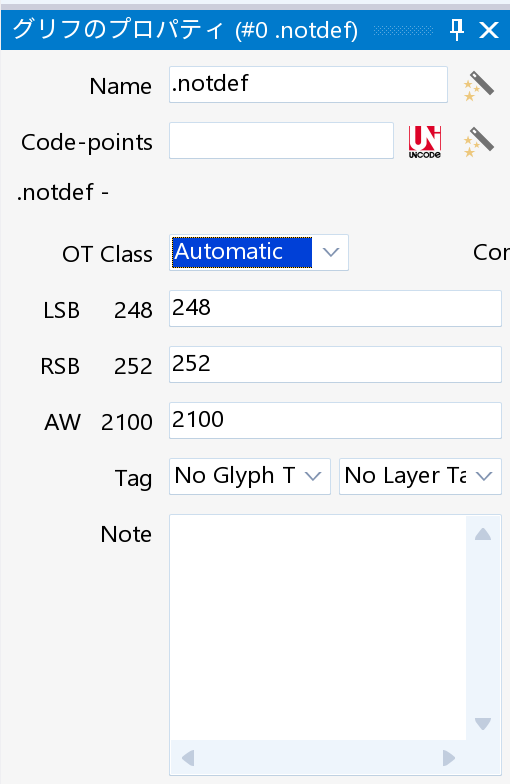Screen dimensions: 510x784
Task: Click the magic wand icon beside Name field
Action: pos(478,86)
